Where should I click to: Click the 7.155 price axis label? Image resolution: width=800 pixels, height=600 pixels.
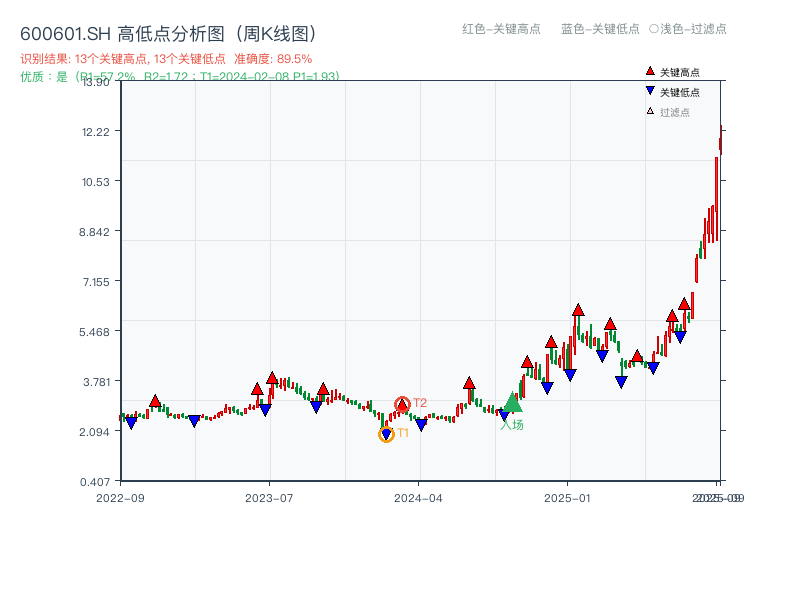96,282
